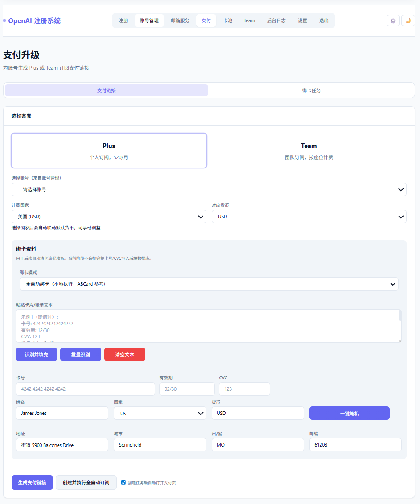
Task: Focus the 卡号 card number input field
Action: [85, 389]
